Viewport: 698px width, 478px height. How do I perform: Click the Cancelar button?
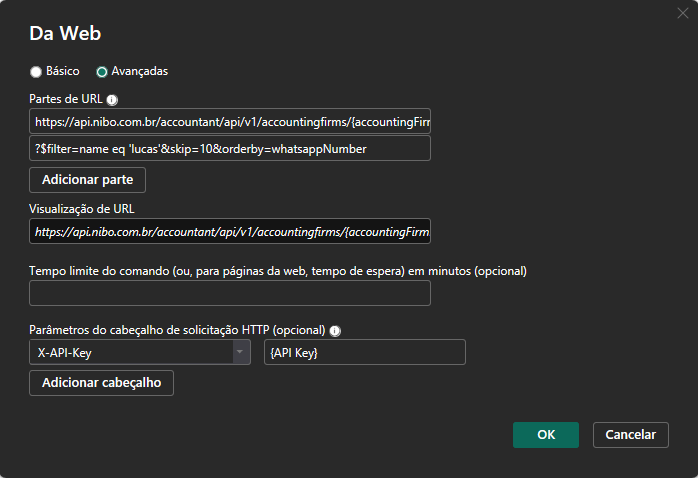(630, 435)
